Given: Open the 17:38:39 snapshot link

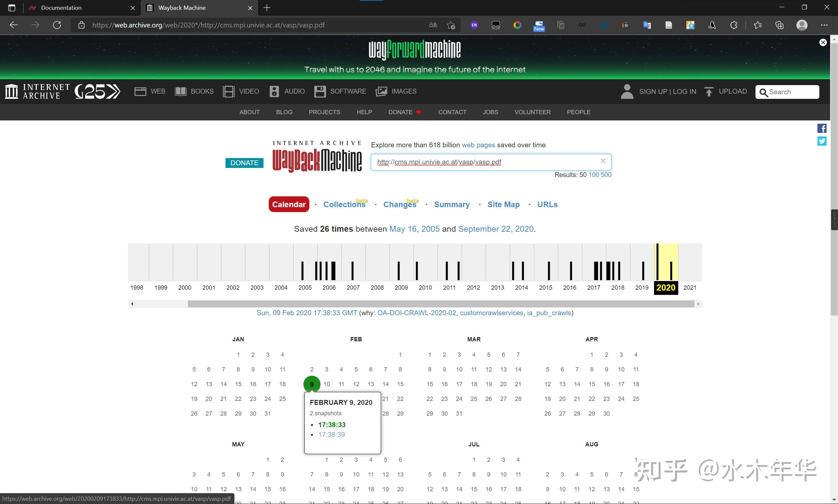Looking at the screenshot, I should pyautogui.click(x=331, y=434).
